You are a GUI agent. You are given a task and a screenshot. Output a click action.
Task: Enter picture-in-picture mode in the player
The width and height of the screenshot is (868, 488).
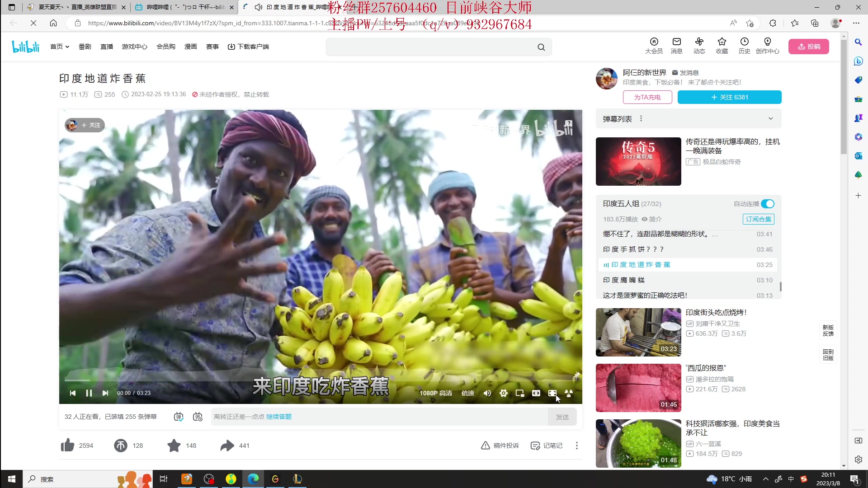[520, 393]
